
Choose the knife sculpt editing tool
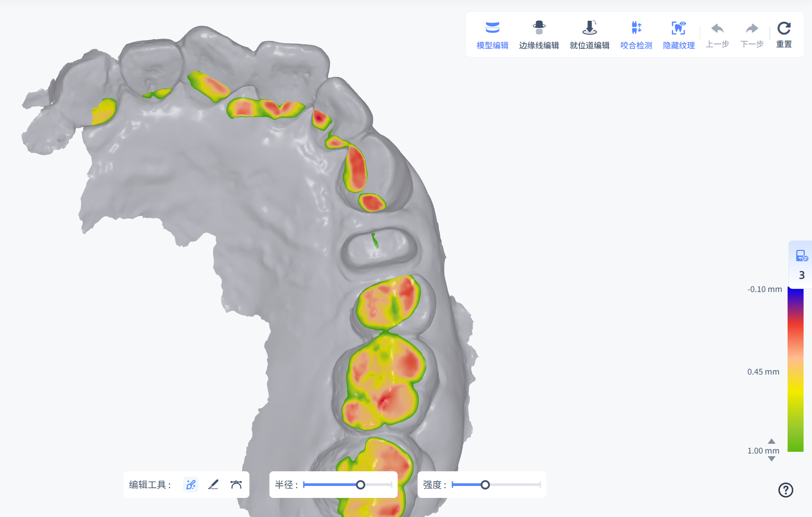[213, 485]
